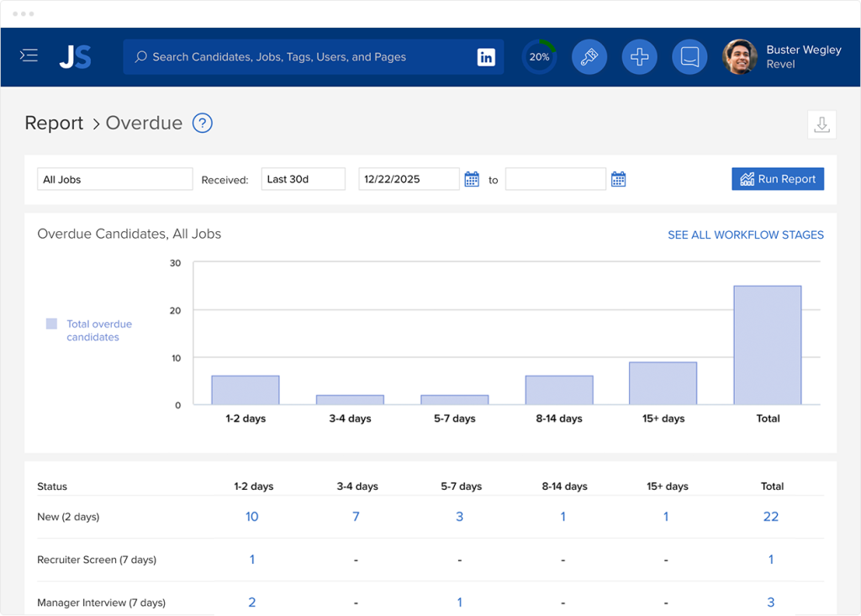Click the 20% progress circle
861x616 pixels.
point(539,56)
